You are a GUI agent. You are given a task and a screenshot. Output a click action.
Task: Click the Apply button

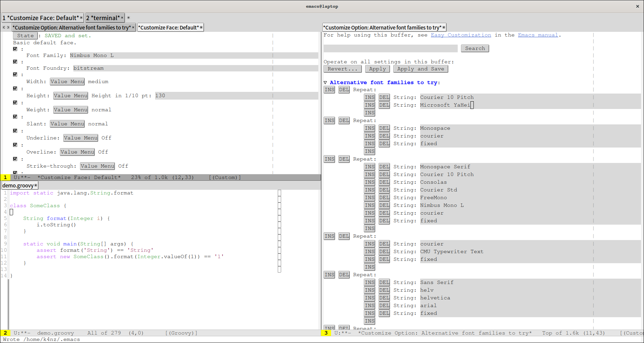click(x=378, y=69)
